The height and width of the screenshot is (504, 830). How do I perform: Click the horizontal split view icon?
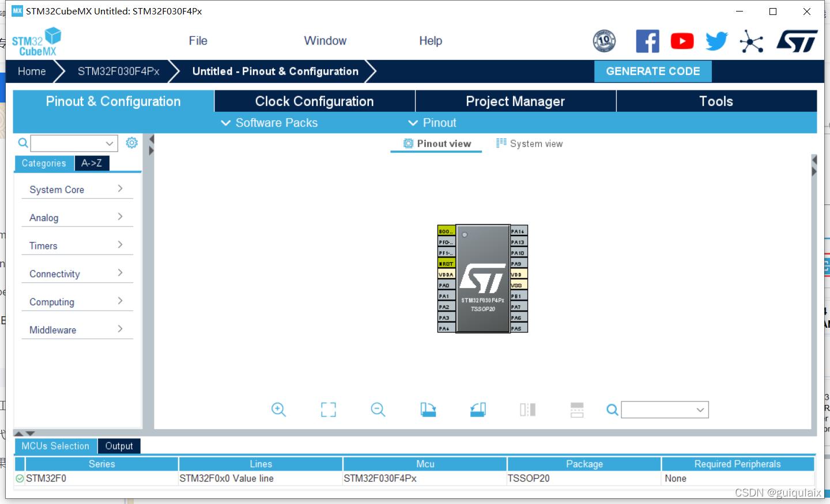click(577, 410)
